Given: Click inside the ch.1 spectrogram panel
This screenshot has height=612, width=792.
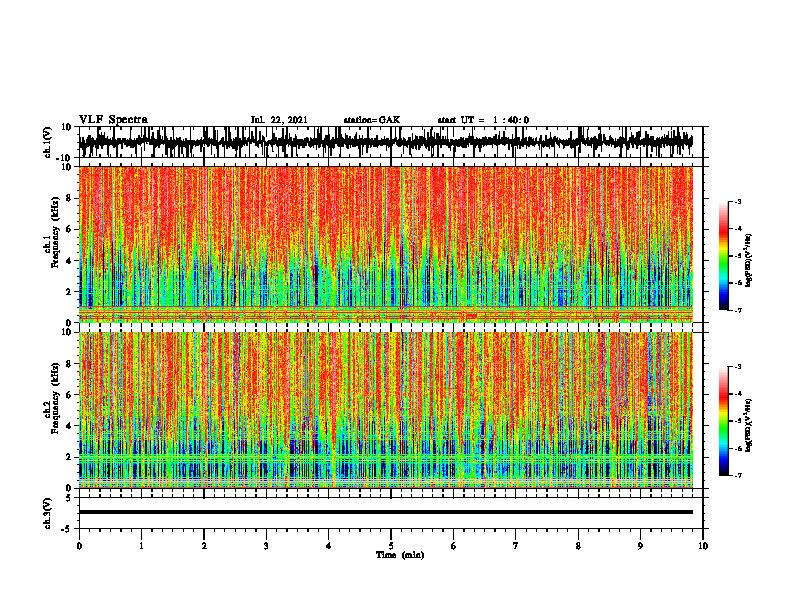Looking at the screenshot, I should coord(386,244).
